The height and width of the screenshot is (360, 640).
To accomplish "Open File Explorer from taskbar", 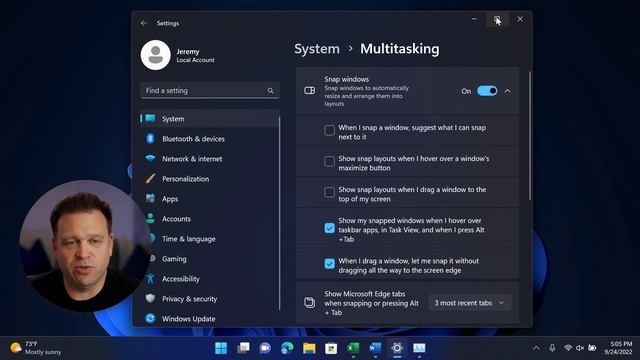I will coord(309,348).
